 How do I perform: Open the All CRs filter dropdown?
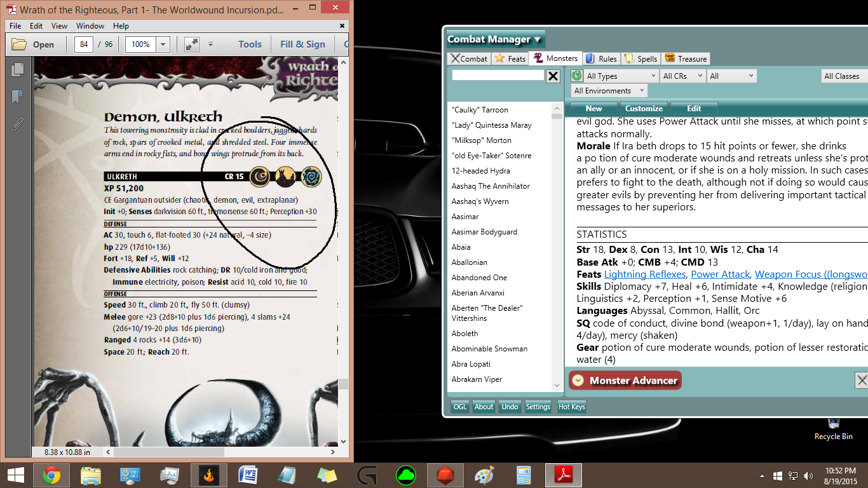click(x=682, y=76)
